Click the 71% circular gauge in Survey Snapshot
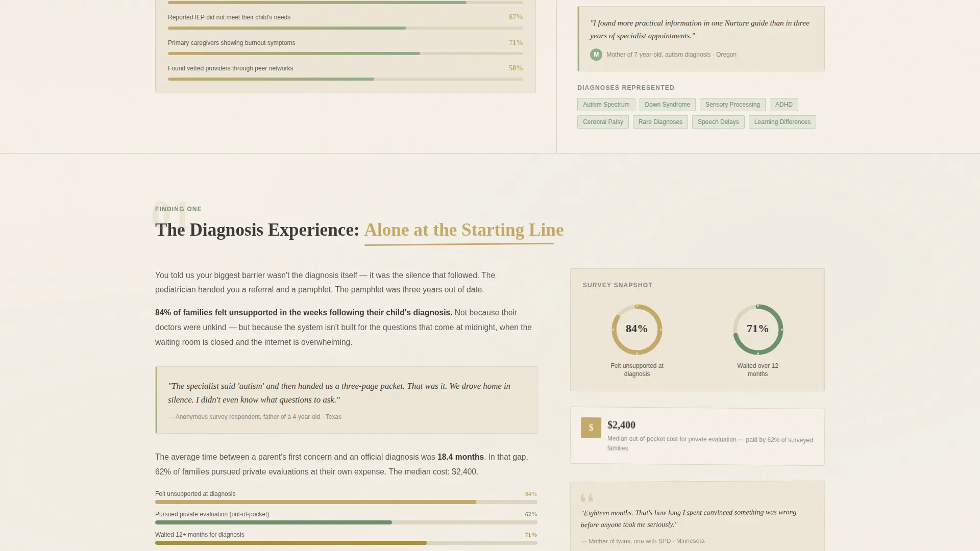Viewport: 980px width, 551px height. point(757,329)
